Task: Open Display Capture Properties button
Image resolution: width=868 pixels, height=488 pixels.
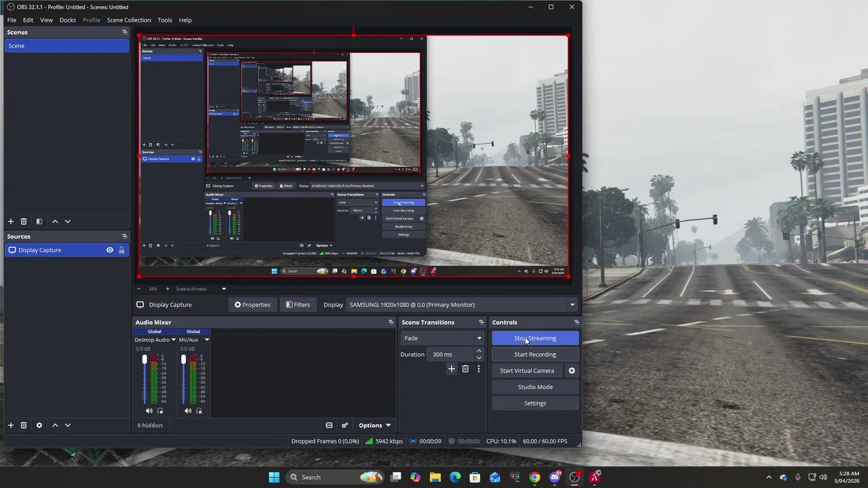Action: [252, 305]
